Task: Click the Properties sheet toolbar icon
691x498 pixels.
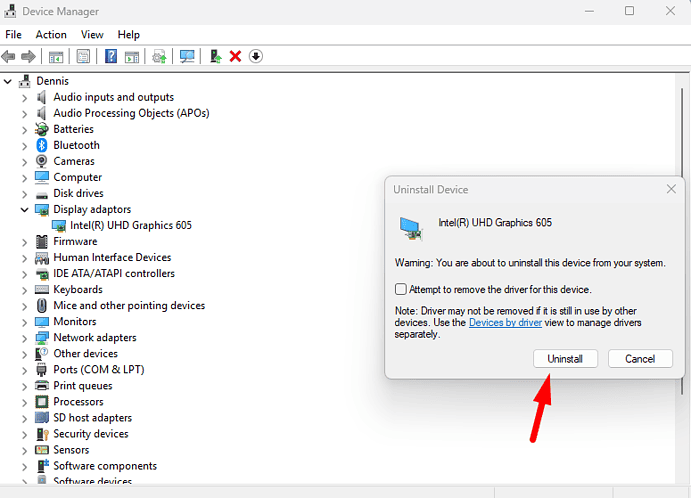Action: [83, 57]
